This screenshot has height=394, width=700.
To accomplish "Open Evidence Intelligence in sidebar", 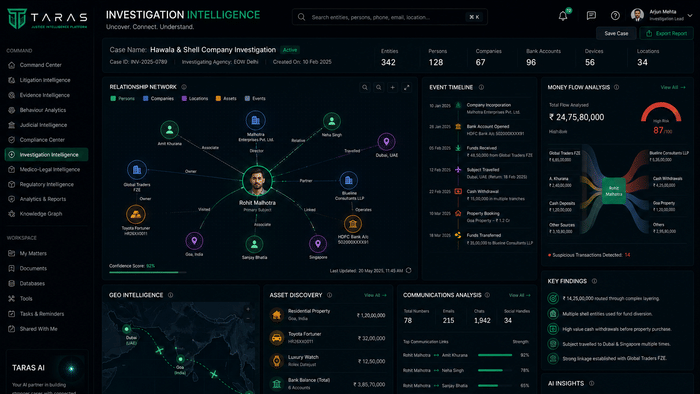I will tap(46, 95).
